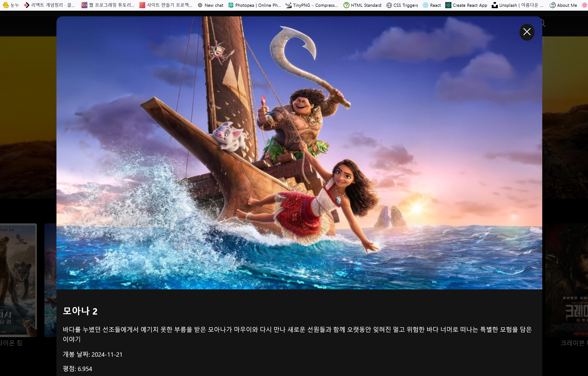588x376 pixels.
Task: Click the pink React-logo bookmark at far right
Action: [x=585, y=5]
